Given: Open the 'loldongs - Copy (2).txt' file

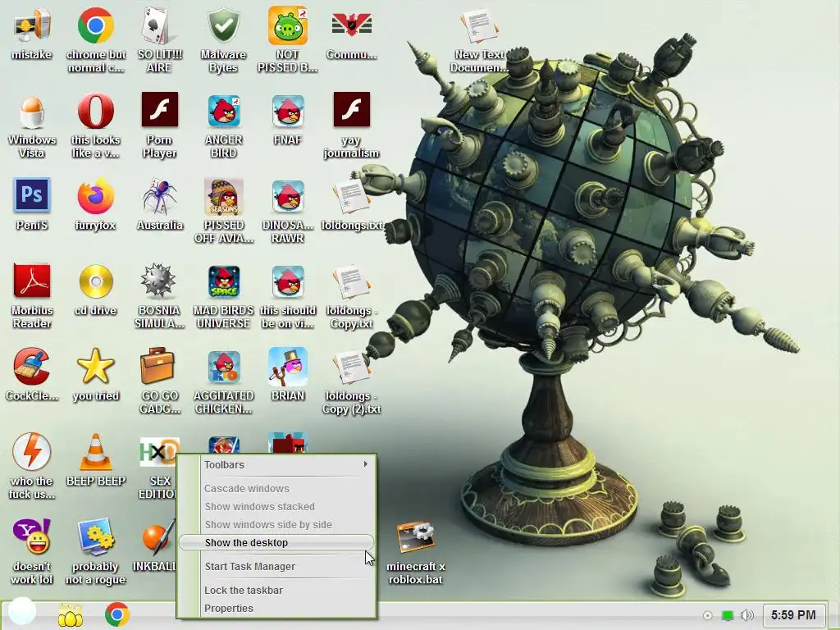Looking at the screenshot, I should click(351, 367).
